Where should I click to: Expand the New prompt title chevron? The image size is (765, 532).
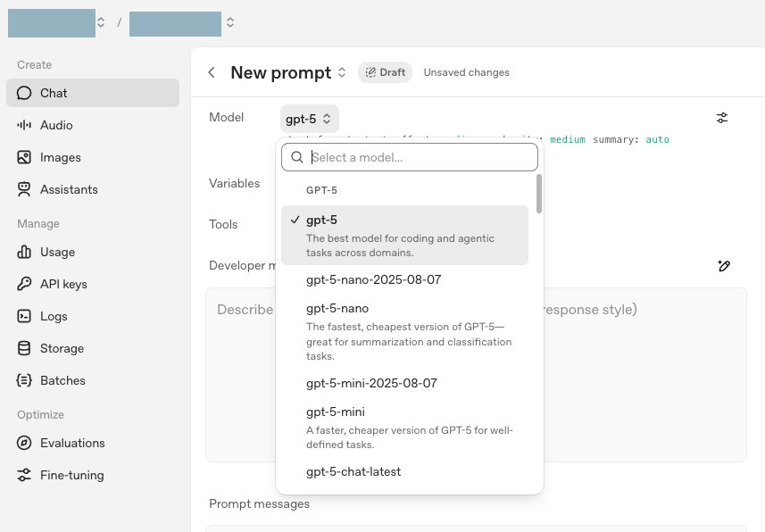click(x=340, y=72)
